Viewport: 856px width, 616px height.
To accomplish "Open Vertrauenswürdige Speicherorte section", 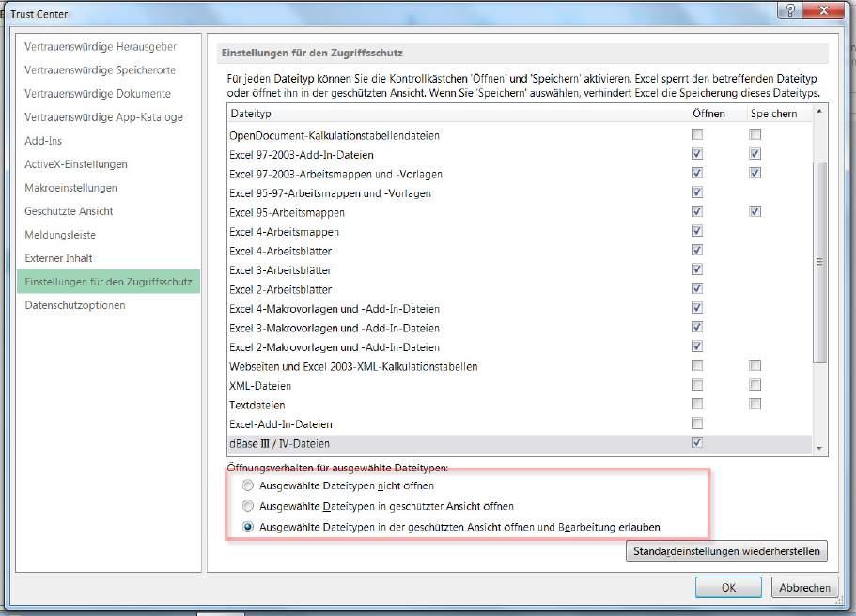I will pyautogui.click(x=100, y=70).
